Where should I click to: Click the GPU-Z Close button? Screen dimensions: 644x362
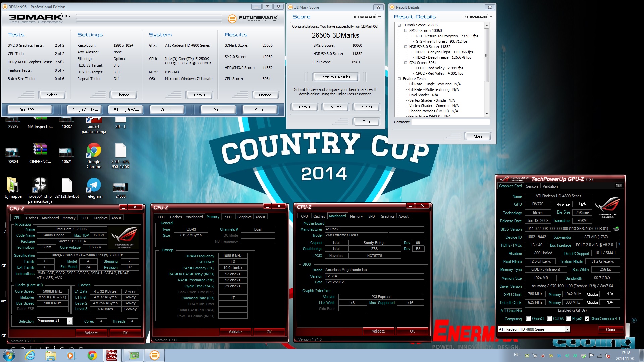[x=610, y=330]
